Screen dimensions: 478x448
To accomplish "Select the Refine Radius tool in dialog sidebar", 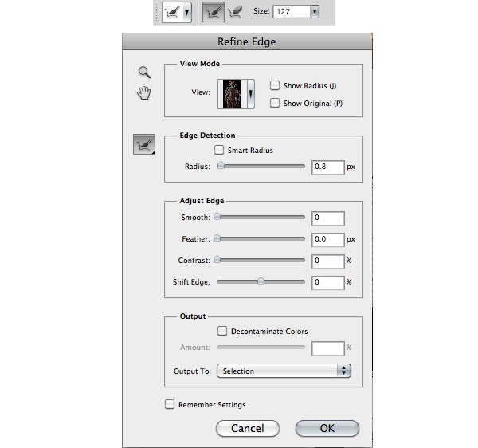I will (144, 144).
